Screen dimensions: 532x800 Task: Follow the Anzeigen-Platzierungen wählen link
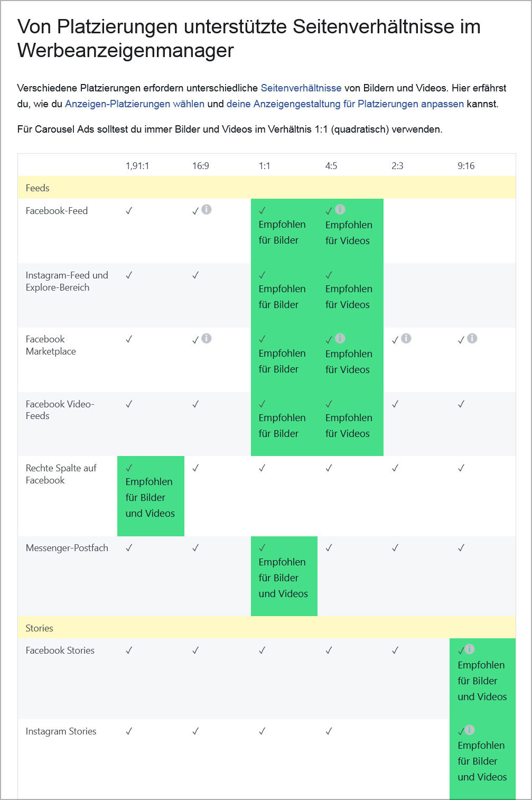click(x=135, y=104)
